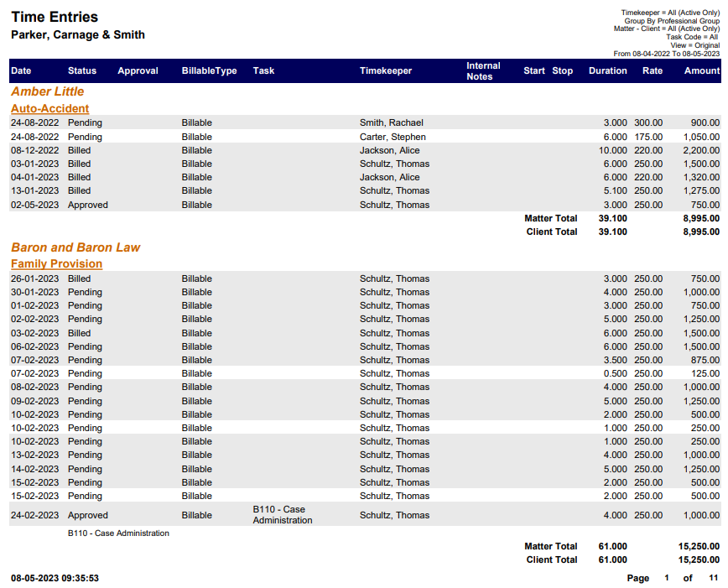Click the B110 - Case Administration task cell
Image resolution: width=728 pixels, height=588 pixels.
pos(283,515)
